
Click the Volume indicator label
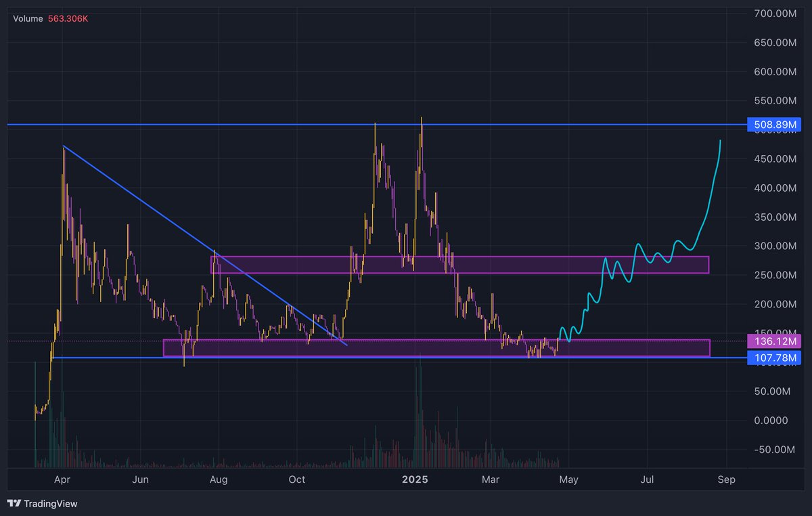[x=26, y=19]
